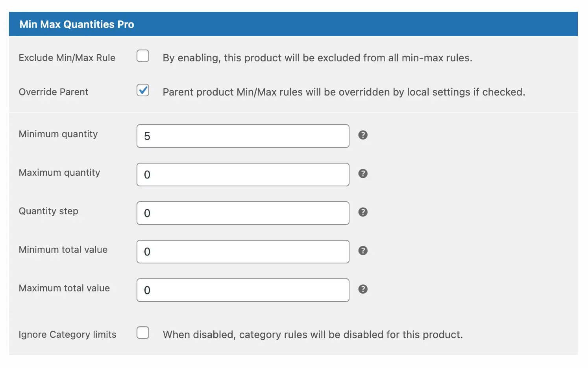Click help icon beside Minimum quantity

pos(363,135)
